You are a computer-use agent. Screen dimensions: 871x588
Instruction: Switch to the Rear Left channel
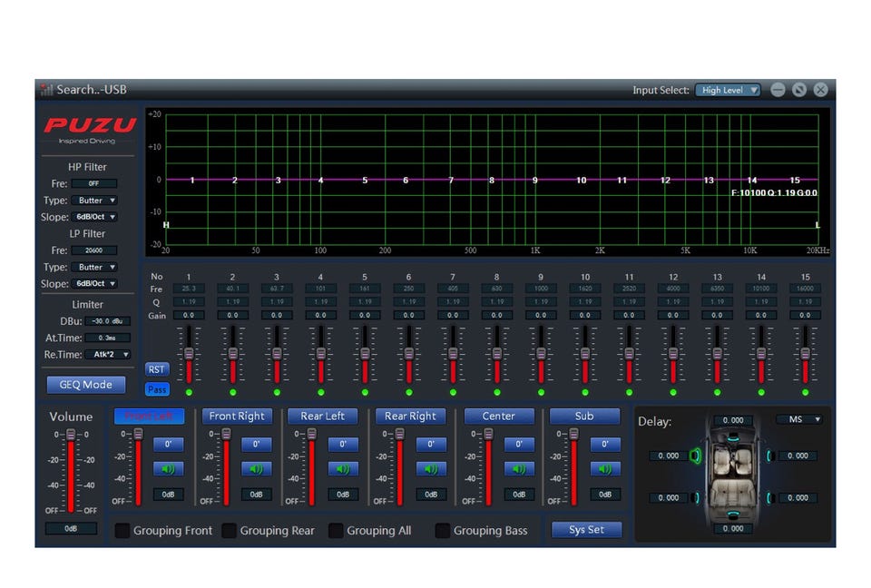click(x=323, y=416)
